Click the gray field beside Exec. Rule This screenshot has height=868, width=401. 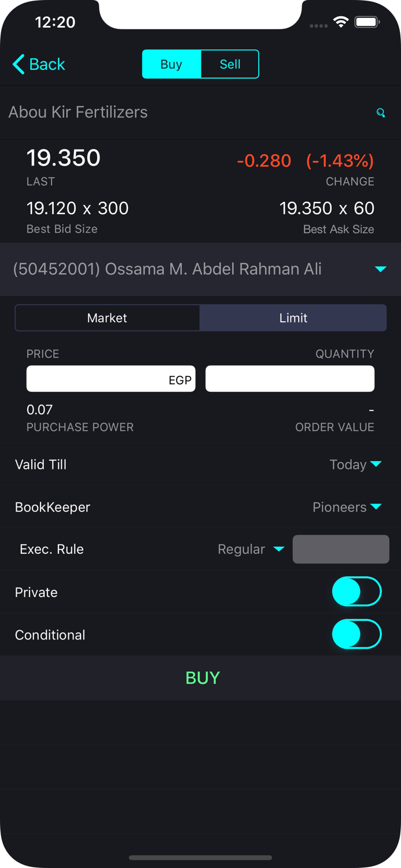[x=341, y=549]
